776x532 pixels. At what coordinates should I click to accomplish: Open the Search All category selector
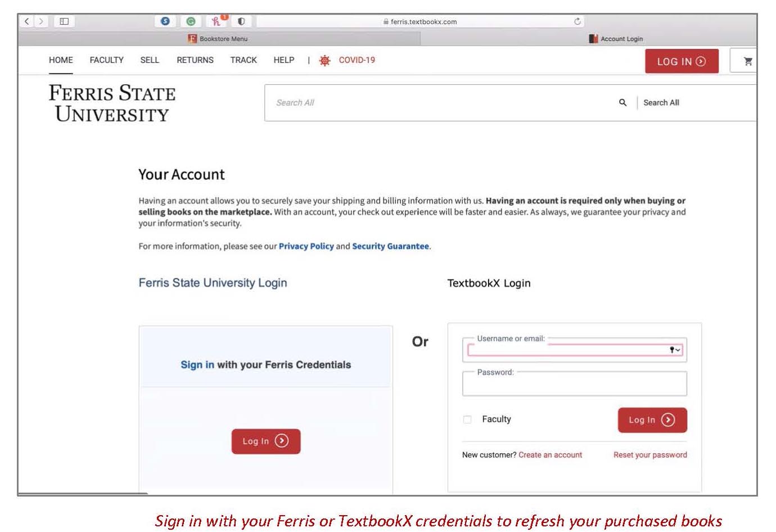click(x=661, y=102)
